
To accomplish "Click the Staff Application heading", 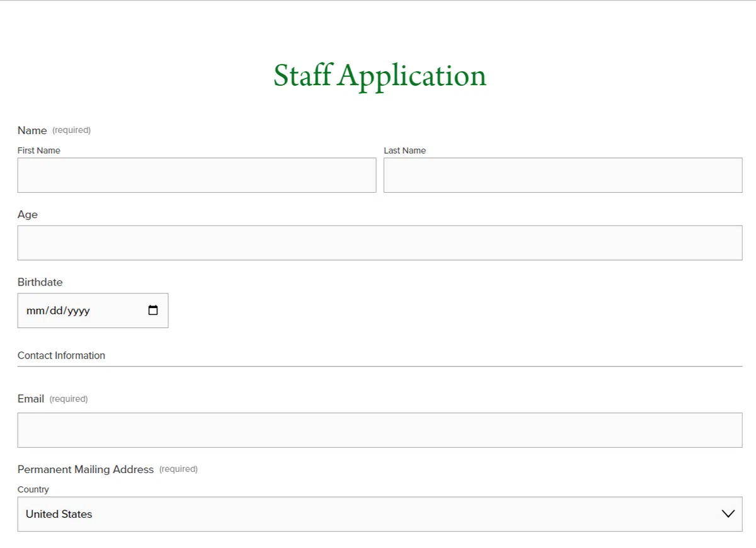I will click(x=379, y=76).
